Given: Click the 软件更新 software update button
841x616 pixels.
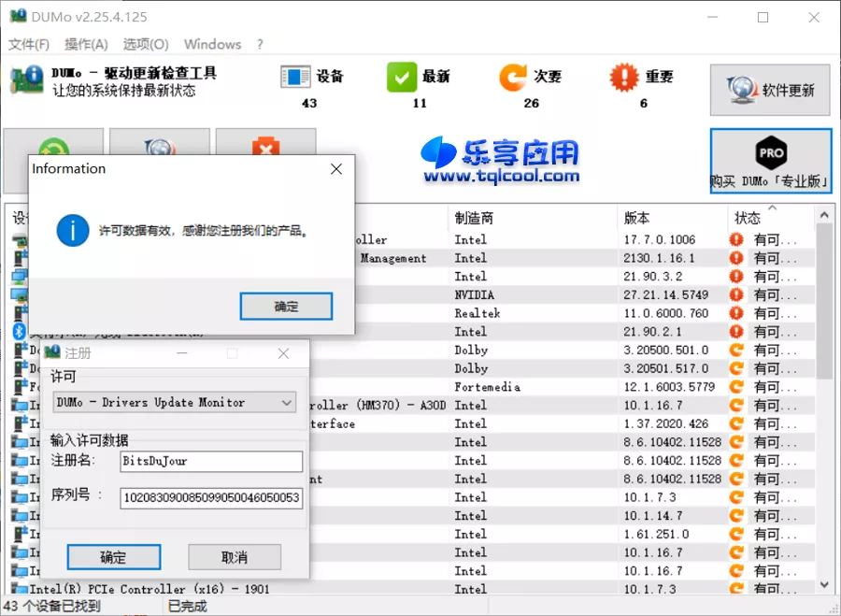Looking at the screenshot, I should pyautogui.click(x=769, y=90).
